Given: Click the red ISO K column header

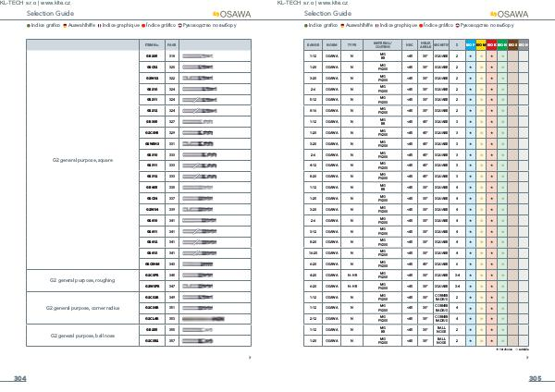Looking at the screenshot, I should (x=491, y=43).
